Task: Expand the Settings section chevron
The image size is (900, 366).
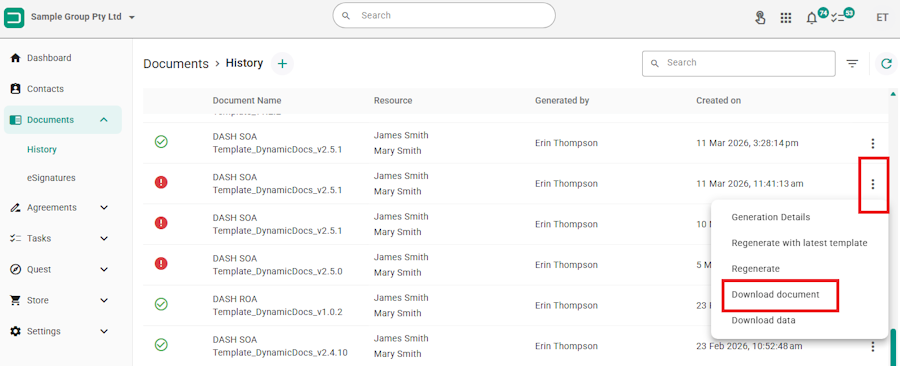Action: [x=104, y=331]
